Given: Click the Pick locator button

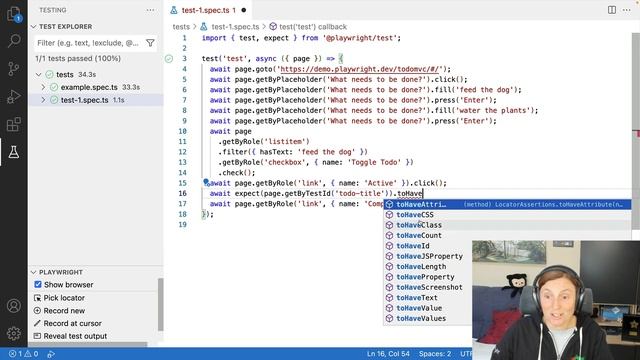Looking at the screenshot, I should point(64,298).
